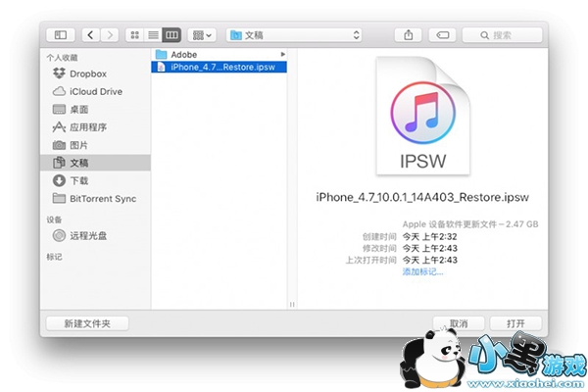Click the 搜索 search field

(507, 35)
